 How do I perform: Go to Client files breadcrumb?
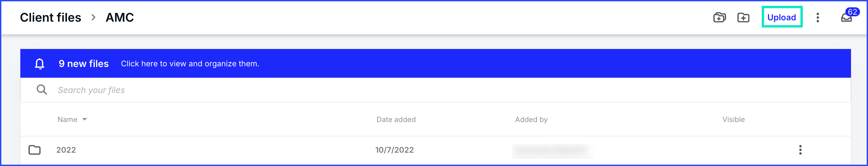tap(51, 18)
